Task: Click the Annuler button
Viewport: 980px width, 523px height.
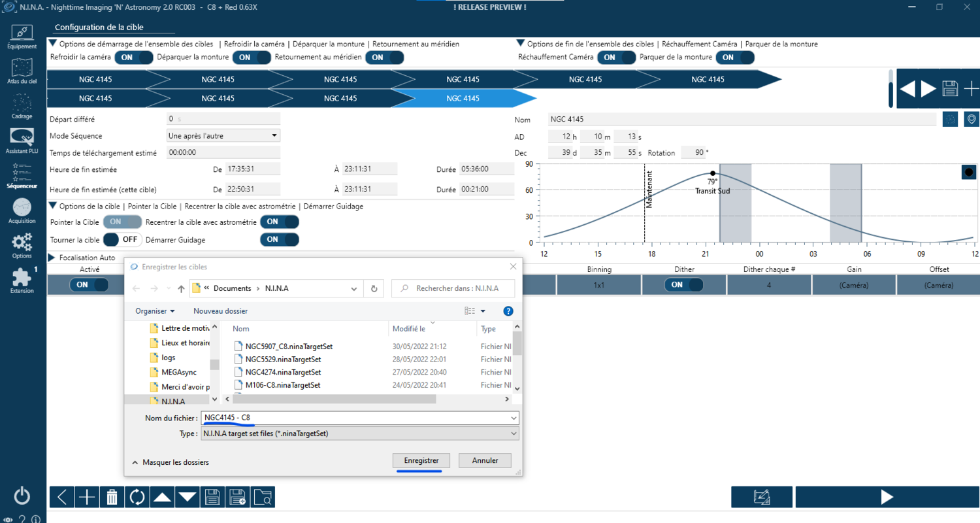Action: click(485, 460)
